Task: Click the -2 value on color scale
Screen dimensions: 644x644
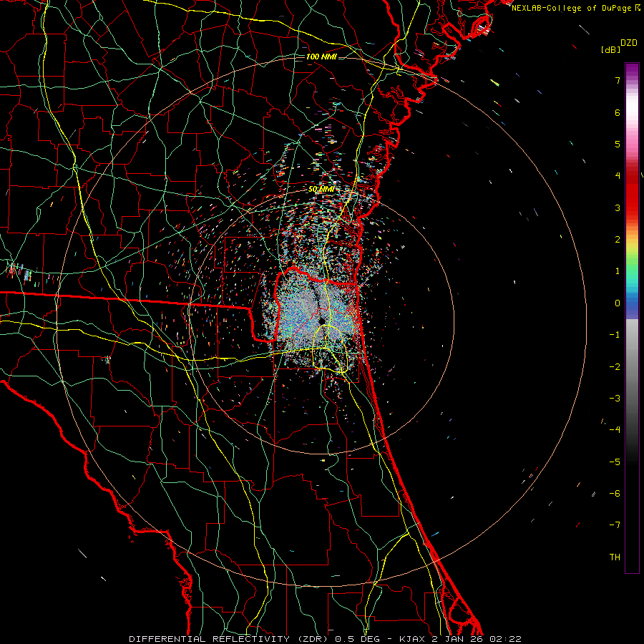Action: 615,367
